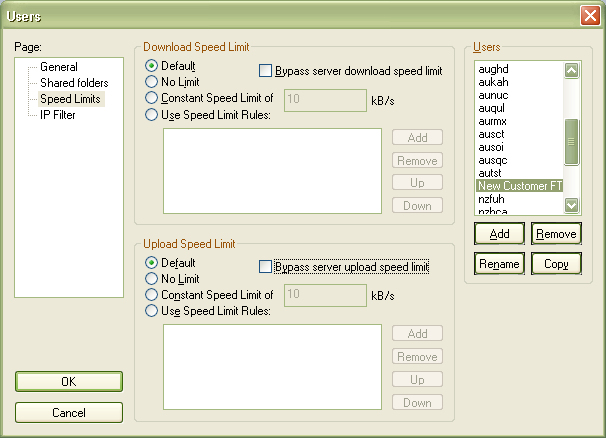The height and width of the screenshot is (438, 606).
Task: Copy the selected user account
Action: click(x=556, y=264)
